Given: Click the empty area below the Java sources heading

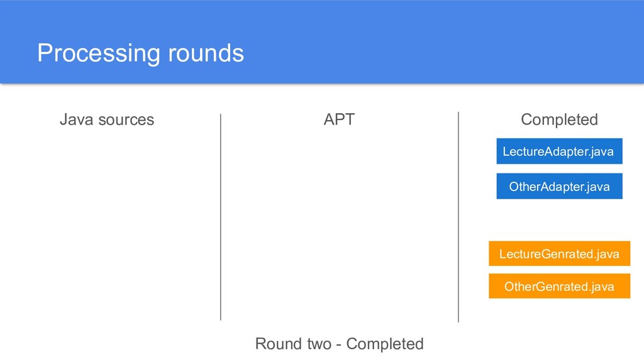Looking at the screenshot, I should tap(107, 220).
